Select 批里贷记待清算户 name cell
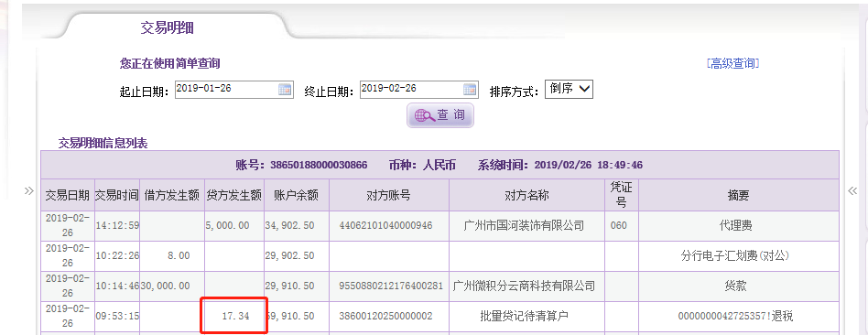This screenshot has height=335, width=868. point(527,316)
